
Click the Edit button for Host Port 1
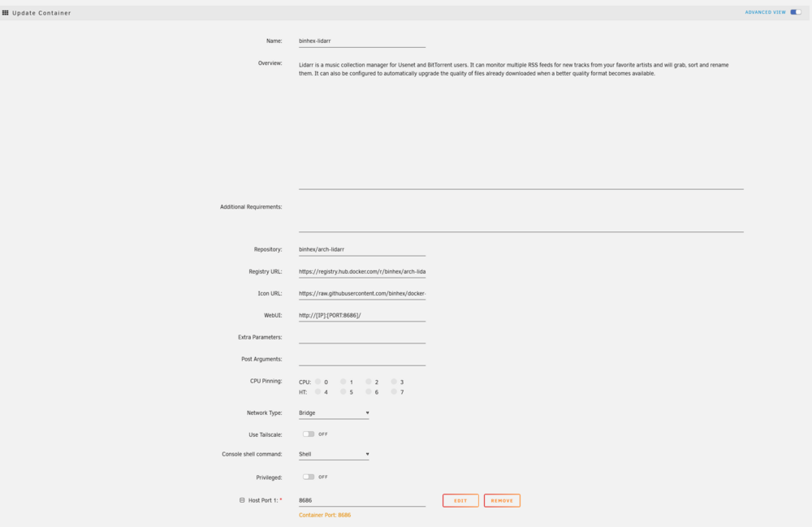click(460, 500)
